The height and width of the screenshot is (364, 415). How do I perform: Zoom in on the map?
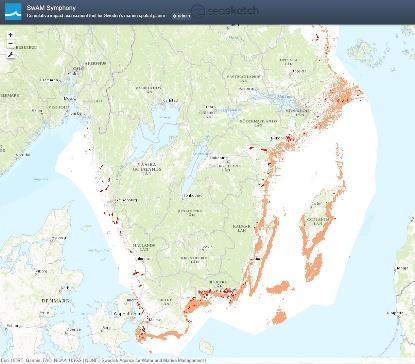pyautogui.click(x=11, y=35)
